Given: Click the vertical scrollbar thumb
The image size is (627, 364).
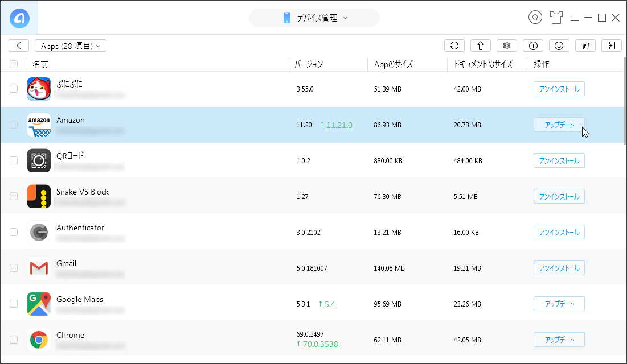Looking at the screenshot, I should (625, 101).
